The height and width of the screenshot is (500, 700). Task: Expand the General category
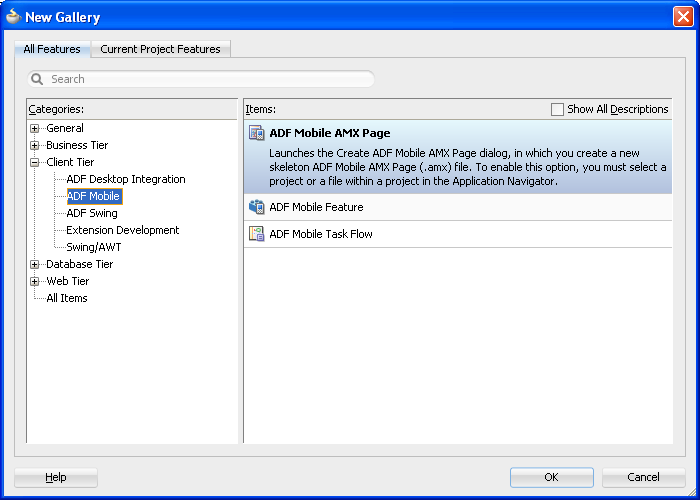tap(34, 129)
